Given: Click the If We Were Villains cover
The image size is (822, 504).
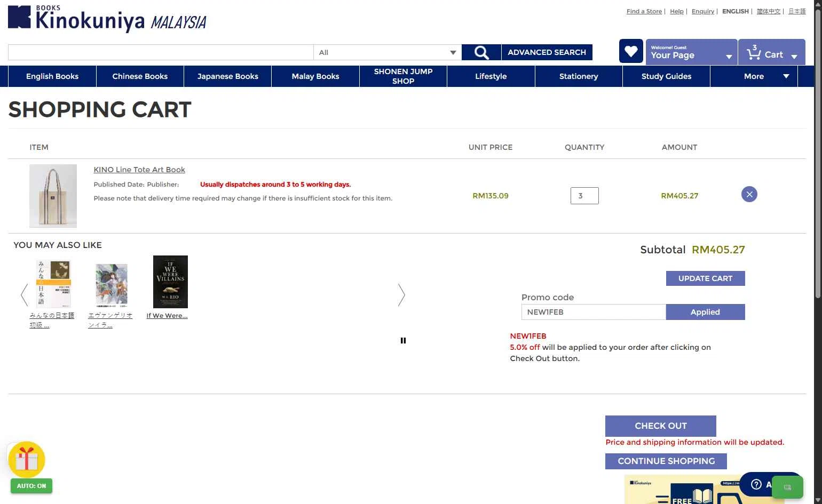Looking at the screenshot, I should click(x=170, y=282).
